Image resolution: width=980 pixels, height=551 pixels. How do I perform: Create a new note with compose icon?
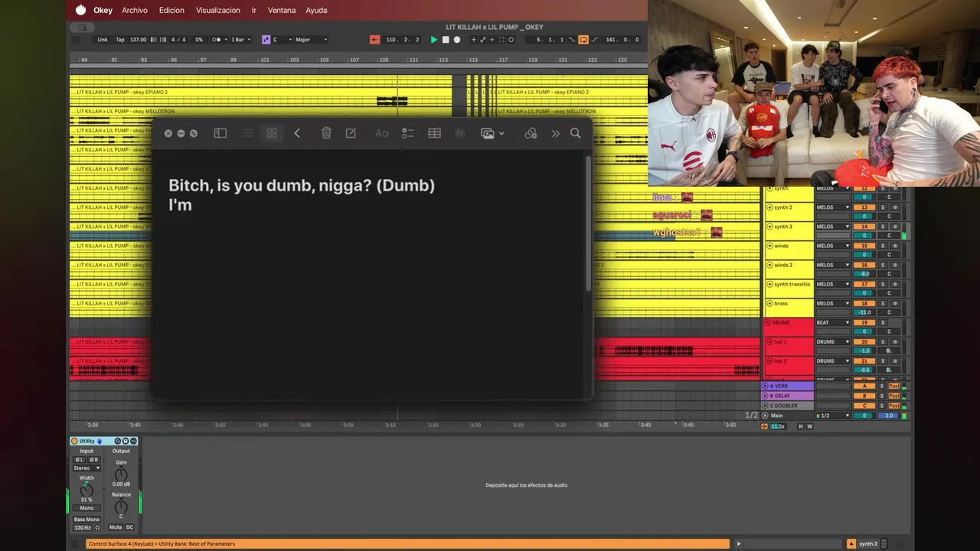pos(351,133)
